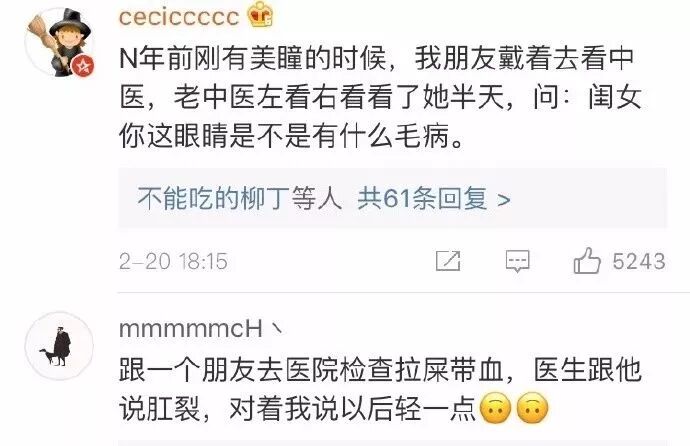Tap the red verified badge on witch avatar
The image size is (690, 446).
[83, 66]
